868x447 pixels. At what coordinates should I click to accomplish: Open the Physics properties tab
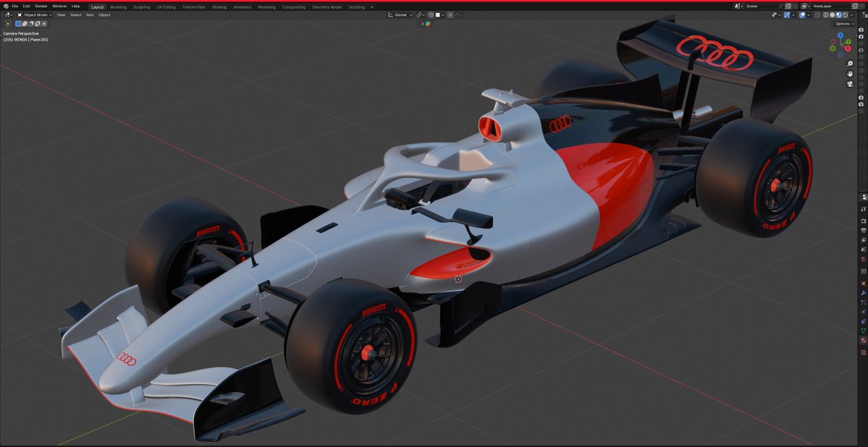click(863, 312)
